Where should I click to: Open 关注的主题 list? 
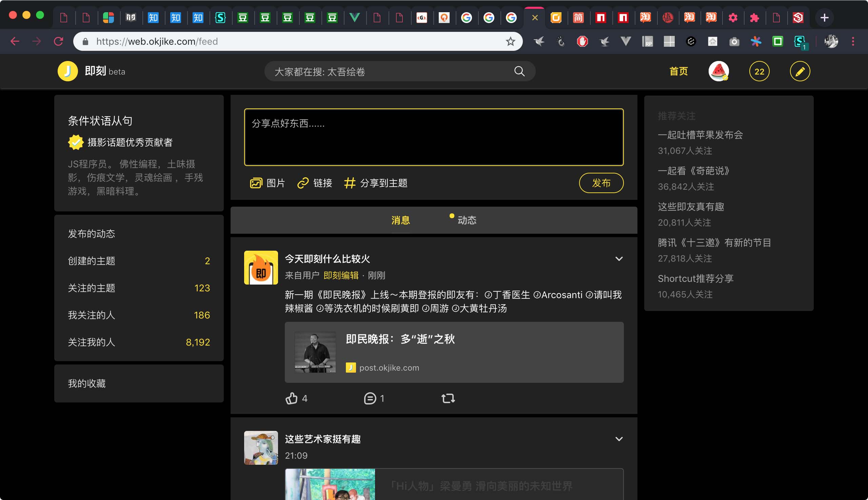pyautogui.click(x=139, y=288)
